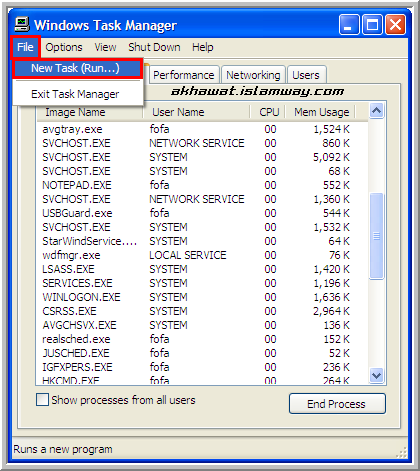Viewport: 420px width, 471px height.
Task: Click the End Process button
Action: coord(337,404)
